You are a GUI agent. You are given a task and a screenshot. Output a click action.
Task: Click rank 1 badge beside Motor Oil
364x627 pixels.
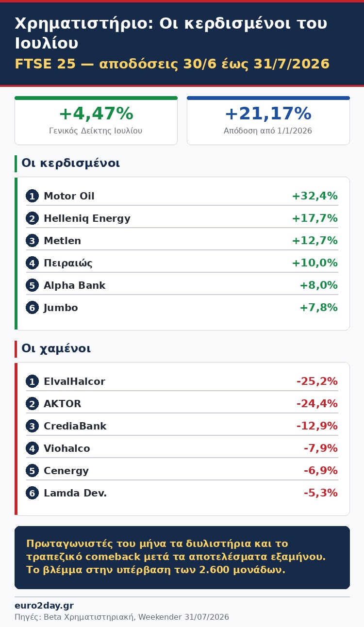pyautogui.click(x=32, y=196)
